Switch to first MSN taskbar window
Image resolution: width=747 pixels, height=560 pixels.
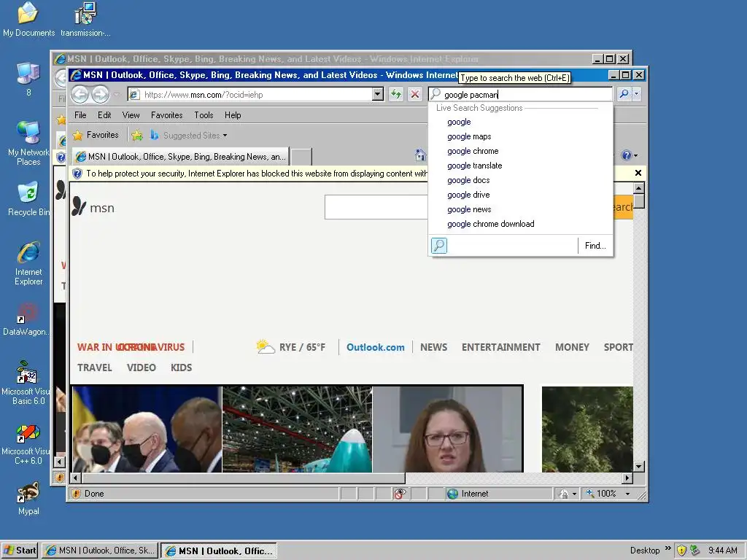pyautogui.click(x=99, y=551)
